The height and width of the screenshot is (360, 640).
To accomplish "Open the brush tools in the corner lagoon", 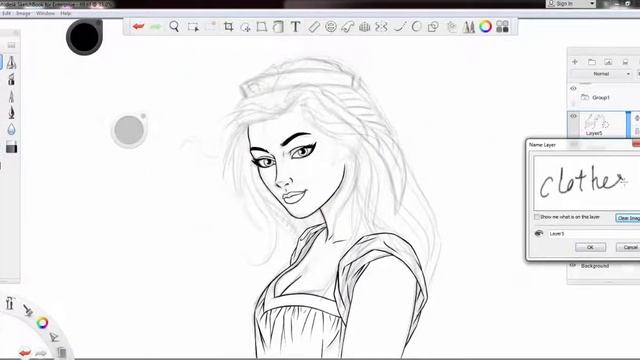I will tap(28, 311).
